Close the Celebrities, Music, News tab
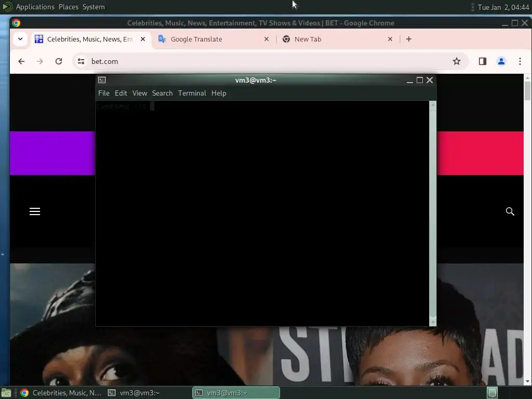The image size is (532, 399). (x=143, y=39)
